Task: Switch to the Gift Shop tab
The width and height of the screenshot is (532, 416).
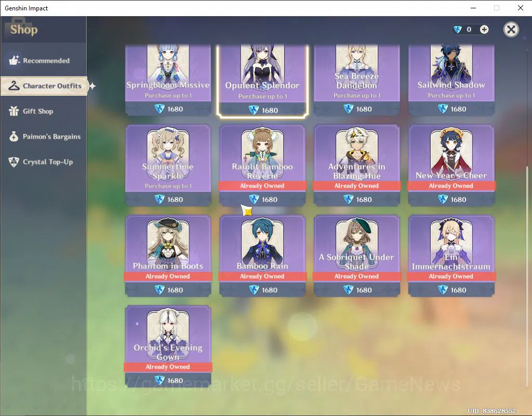Action: 44,111
